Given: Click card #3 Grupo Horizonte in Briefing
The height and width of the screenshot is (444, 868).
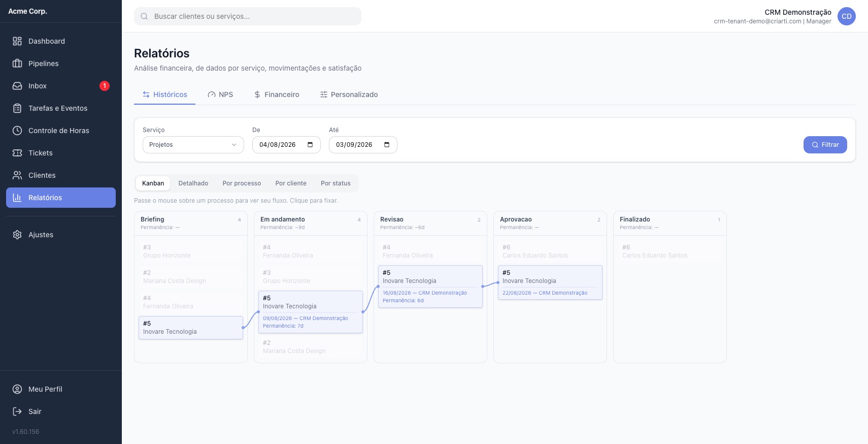Looking at the screenshot, I should tap(191, 251).
